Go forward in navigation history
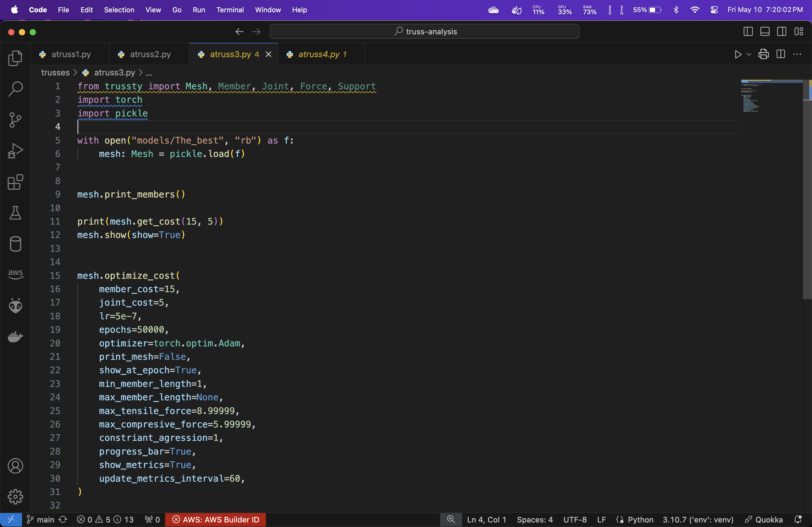 (256, 32)
